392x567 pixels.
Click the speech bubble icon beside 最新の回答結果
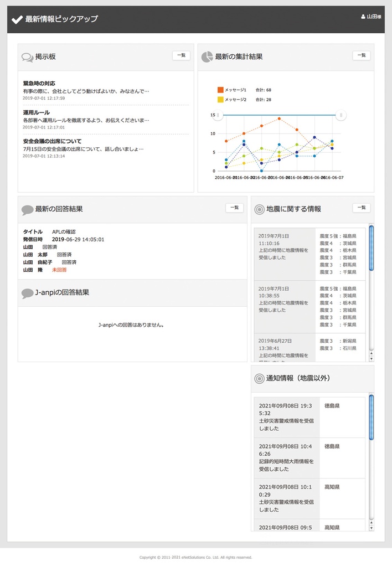point(28,210)
